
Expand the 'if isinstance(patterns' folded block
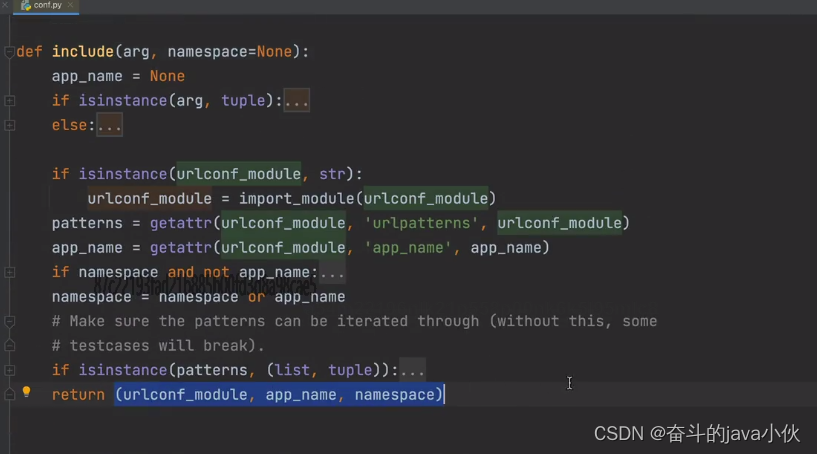click(9, 370)
